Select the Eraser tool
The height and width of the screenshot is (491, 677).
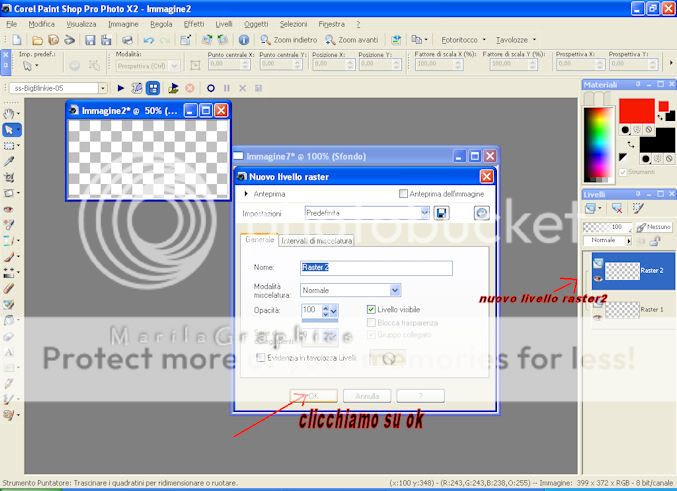tap(9, 288)
